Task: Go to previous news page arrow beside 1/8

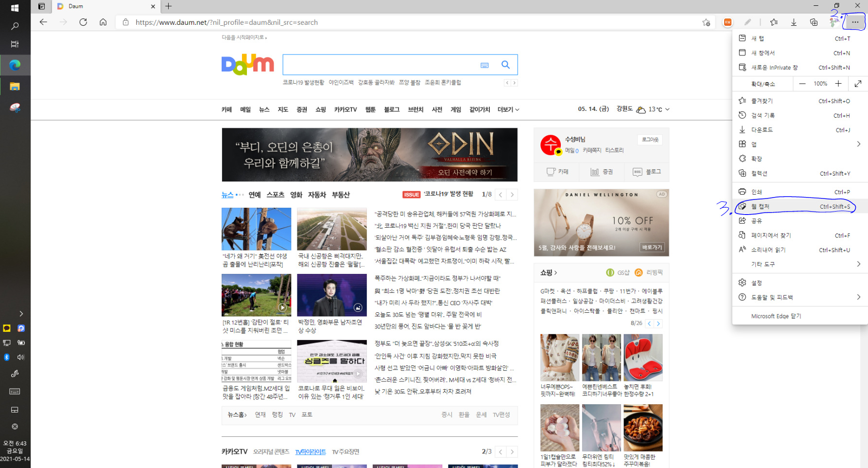Action: (x=501, y=195)
